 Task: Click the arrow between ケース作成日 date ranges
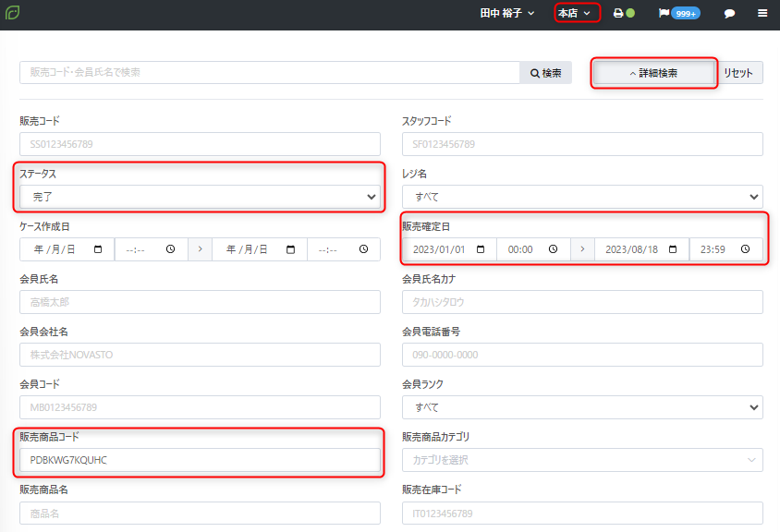point(200,249)
